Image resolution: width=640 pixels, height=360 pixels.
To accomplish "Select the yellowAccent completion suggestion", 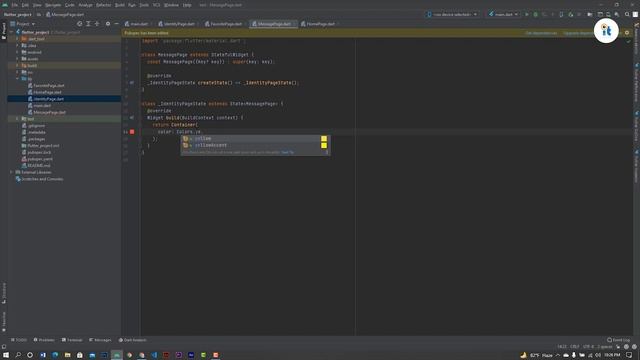I will point(256,145).
